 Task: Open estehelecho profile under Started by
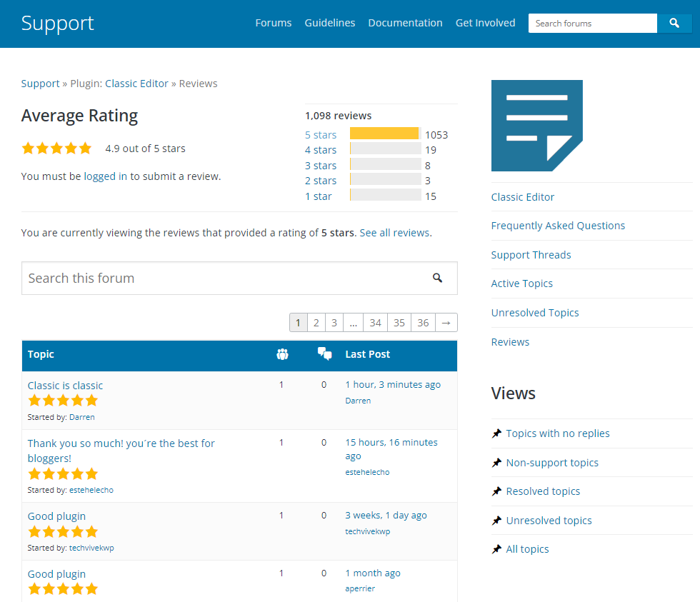coord(91,490)
